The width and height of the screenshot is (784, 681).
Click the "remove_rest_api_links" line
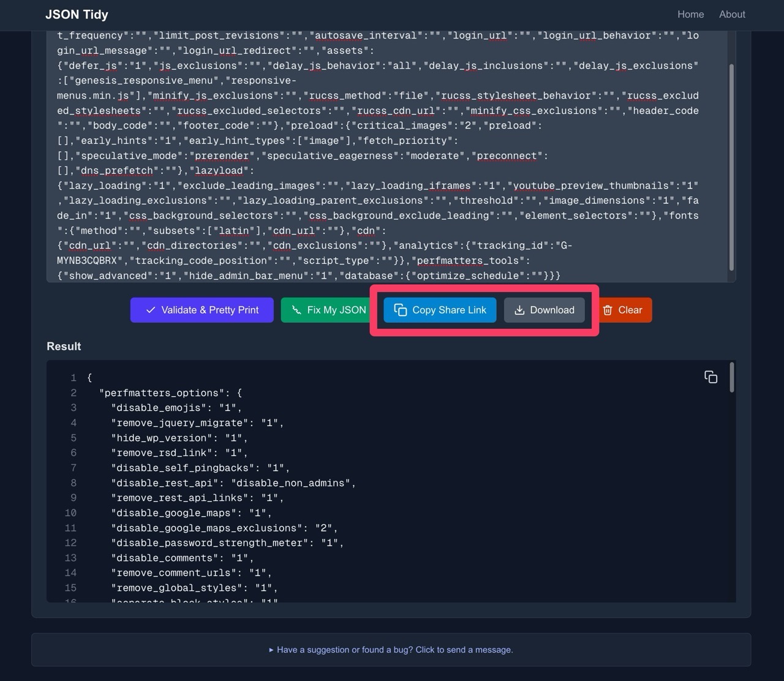click(x=197, y=498)
